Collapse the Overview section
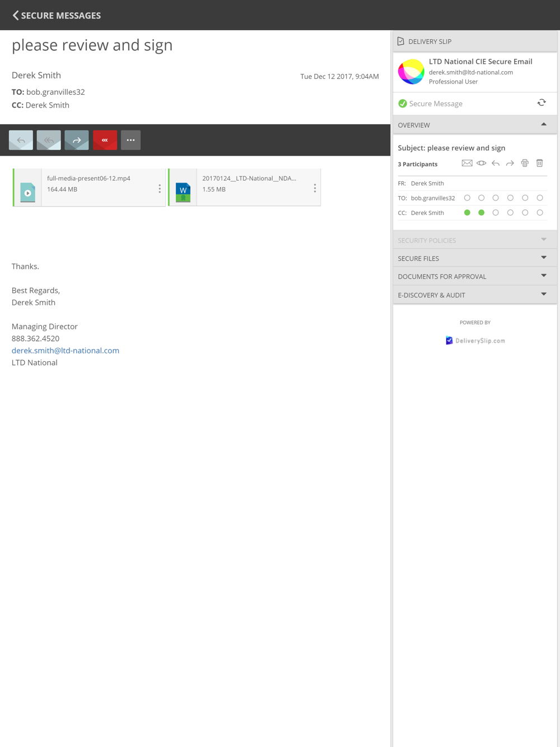 (x=475, y=125)
